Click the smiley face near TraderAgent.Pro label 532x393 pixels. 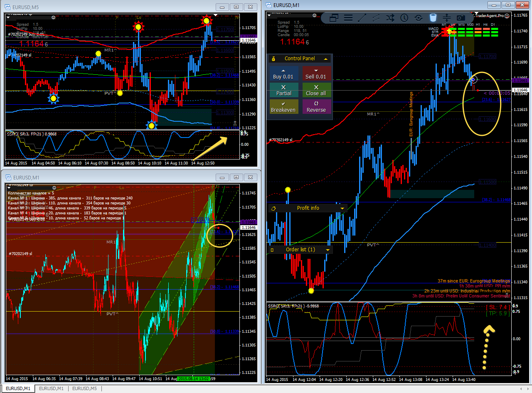tap(507, 16)
